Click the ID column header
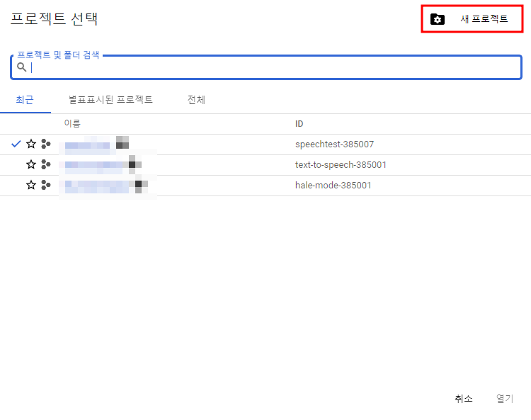The image size is (531, 420). 299,124
